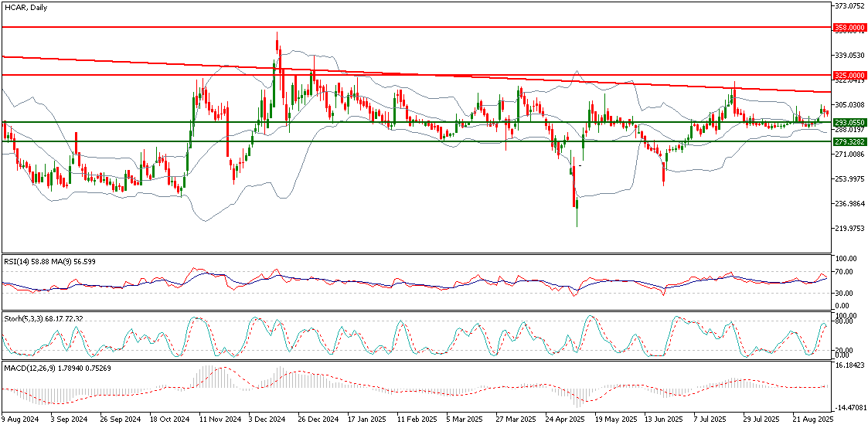
Task: Select the 13 Jun 2025 date label
Action: [664, 420]
